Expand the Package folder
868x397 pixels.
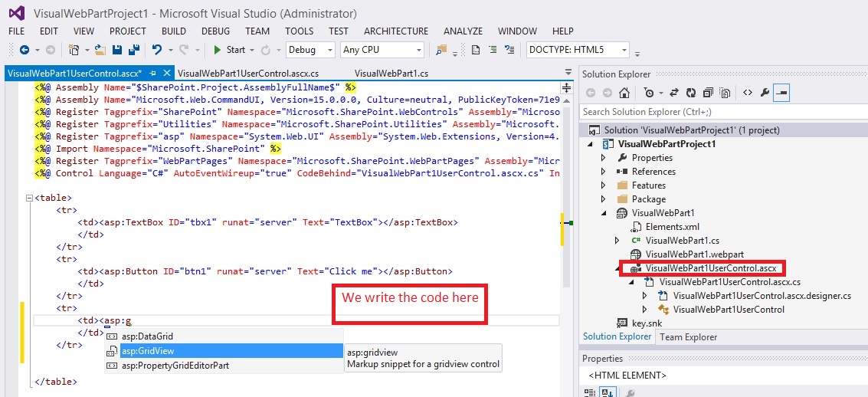coord(604,199)
